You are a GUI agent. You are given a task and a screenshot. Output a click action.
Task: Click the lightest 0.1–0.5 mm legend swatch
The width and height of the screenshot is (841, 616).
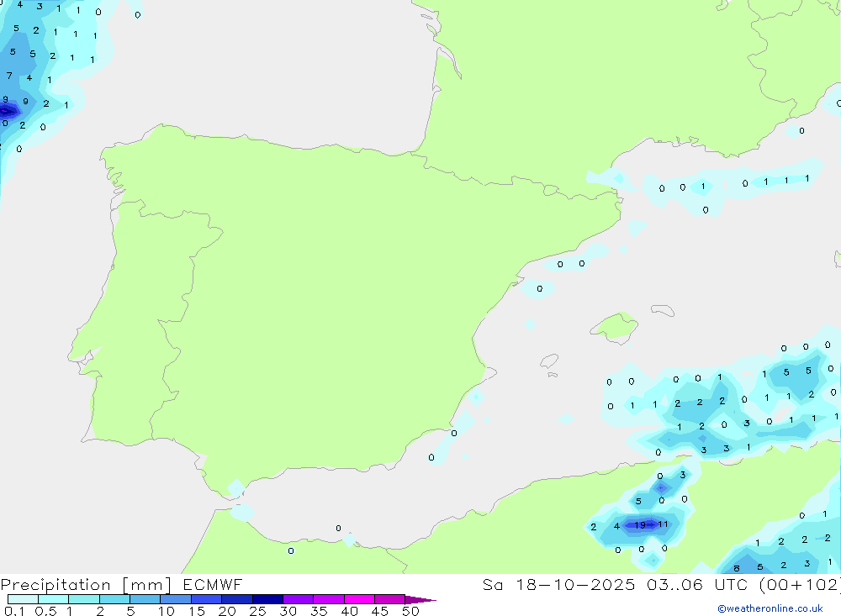[x=23, y=599]
